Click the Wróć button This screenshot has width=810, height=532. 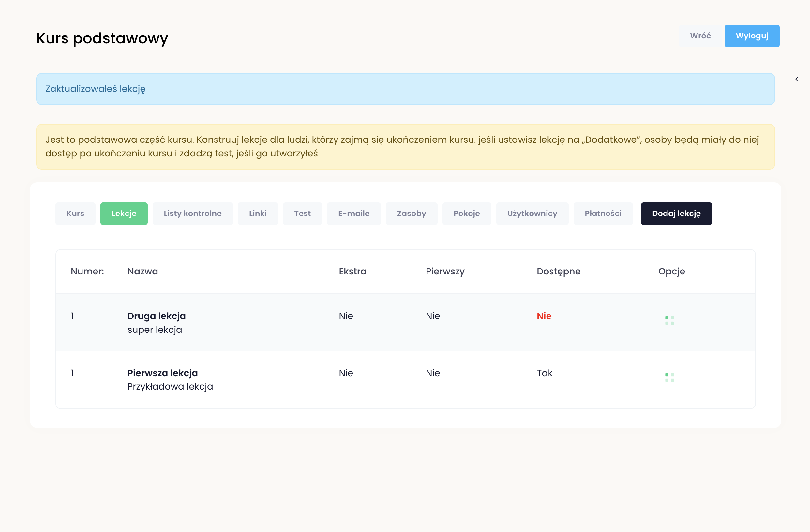700,36
